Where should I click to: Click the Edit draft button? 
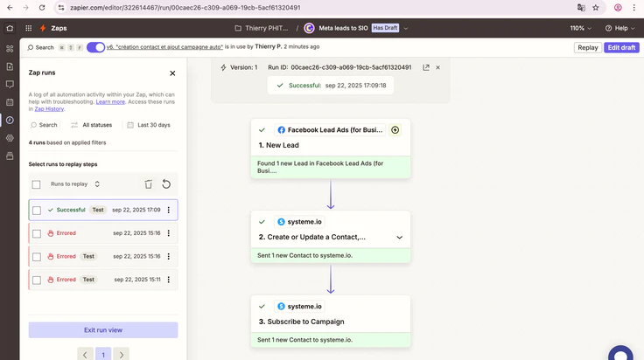pos(621,47)
